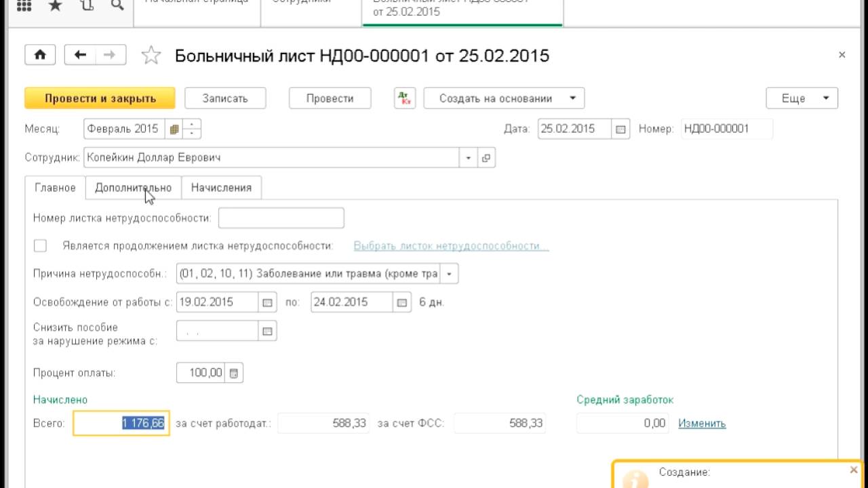Increase the month with the up arrow
The image size is (868, 488).
(192, 124)
